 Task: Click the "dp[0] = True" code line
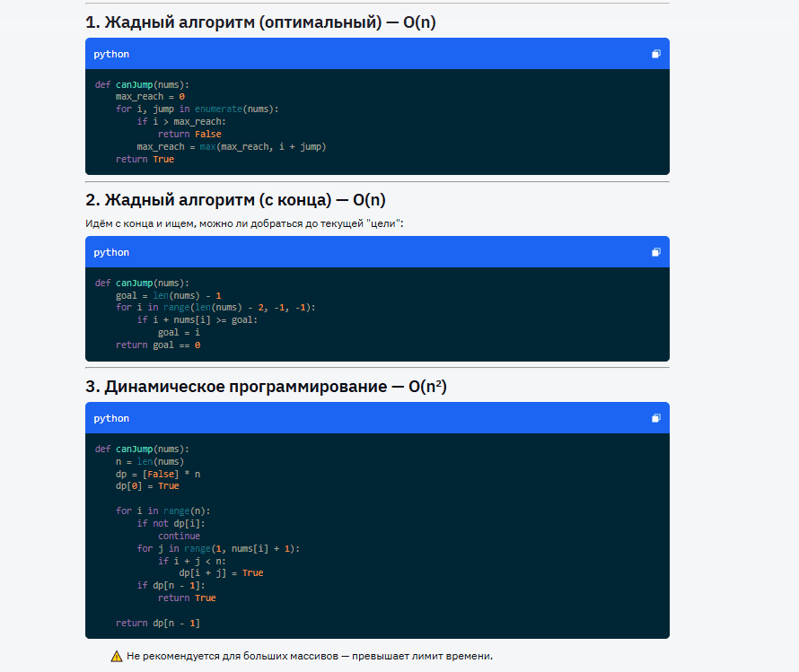point(147,486)
